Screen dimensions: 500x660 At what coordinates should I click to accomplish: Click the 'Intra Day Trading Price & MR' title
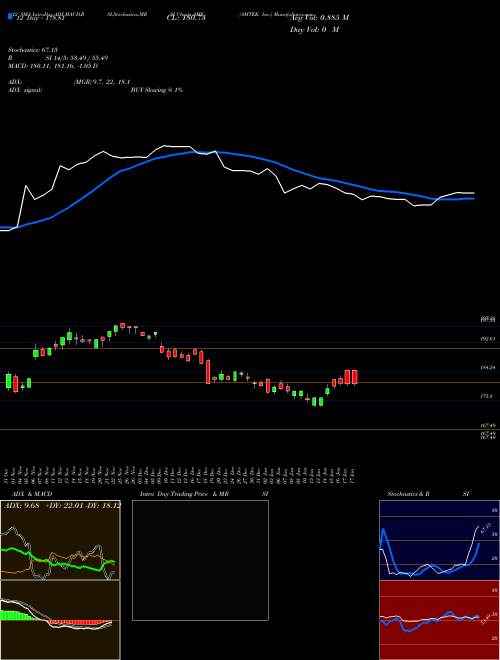[x=184, y=494]
